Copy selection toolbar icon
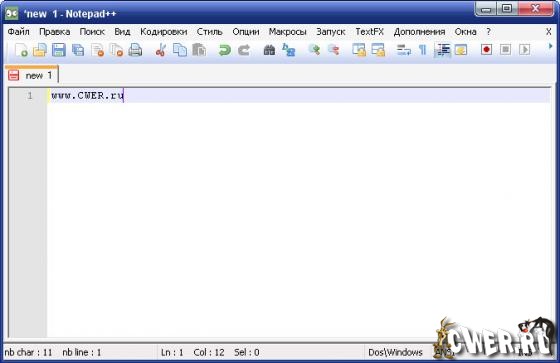Viewport: 560px width, 363px height. tap(180, 50)
